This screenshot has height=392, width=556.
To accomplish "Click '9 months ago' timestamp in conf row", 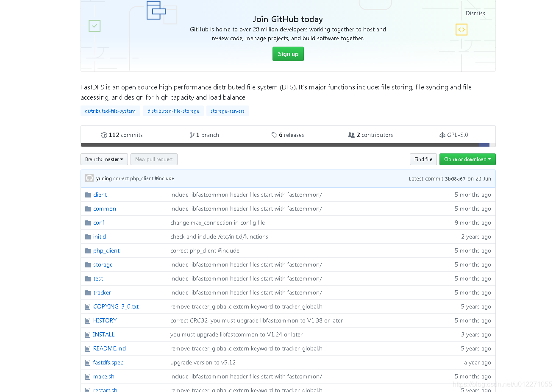I will (473, 223).
